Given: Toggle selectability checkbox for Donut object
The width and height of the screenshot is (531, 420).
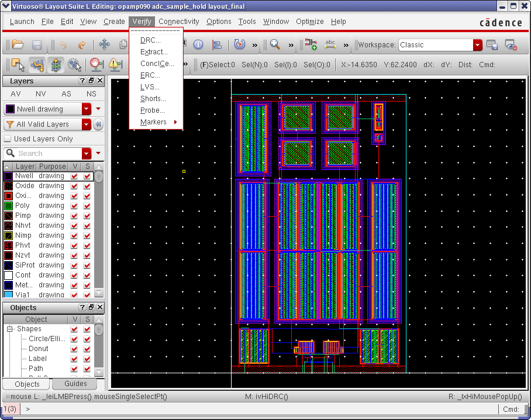Looking at the screenshot, I should click(88, 349).
